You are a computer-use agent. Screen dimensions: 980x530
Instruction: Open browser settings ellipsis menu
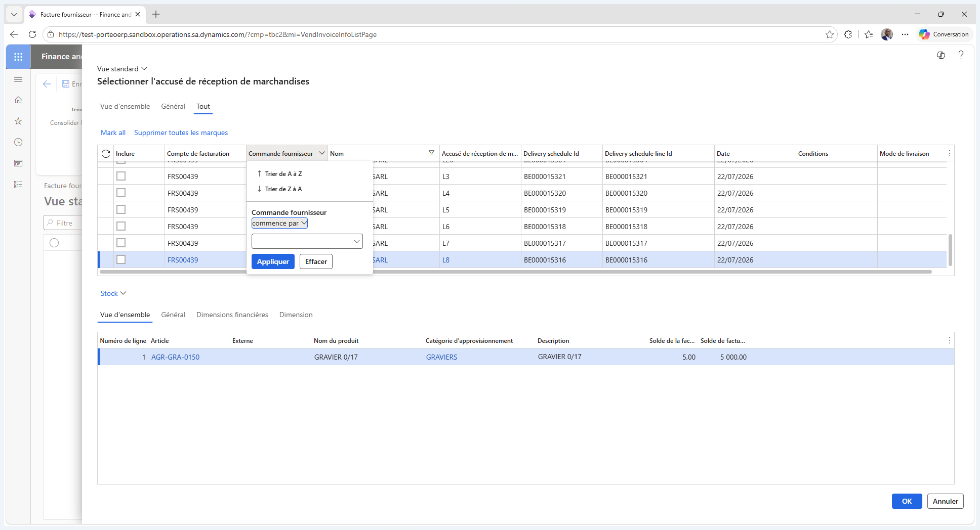[x=905, y=34]
